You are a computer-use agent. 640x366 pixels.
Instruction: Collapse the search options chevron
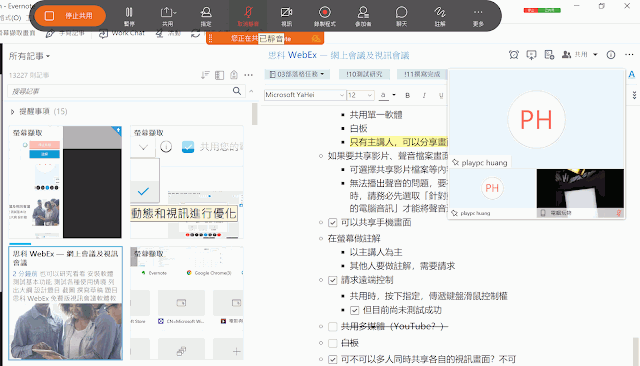click(251, 91)
